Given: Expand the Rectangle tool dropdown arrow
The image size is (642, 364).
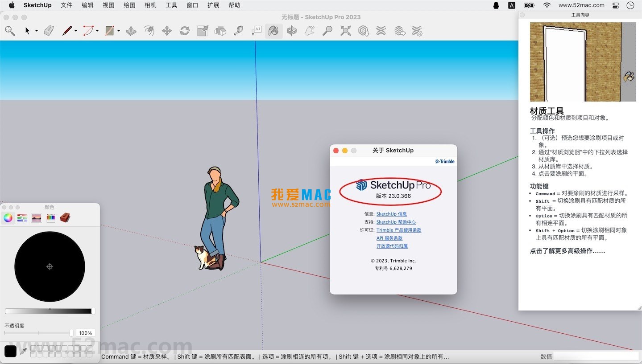Looking at the screenshot, I should [x=119, y=31].
